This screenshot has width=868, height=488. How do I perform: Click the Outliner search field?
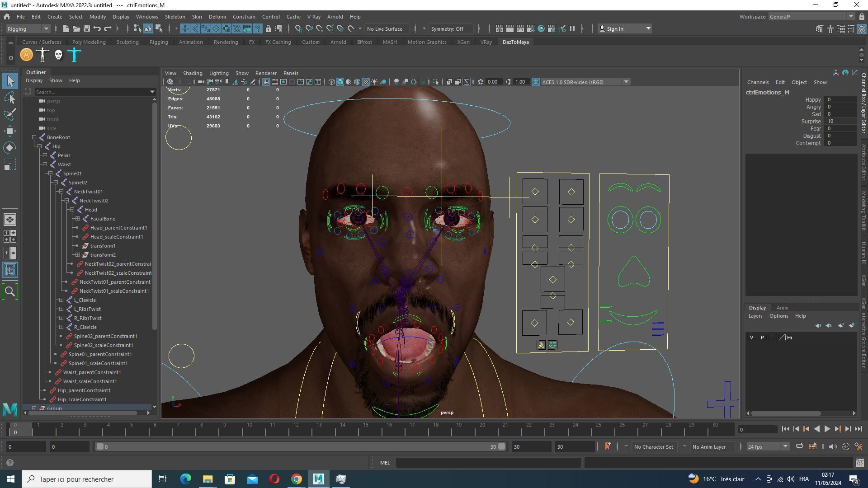[x=95, y=92]
